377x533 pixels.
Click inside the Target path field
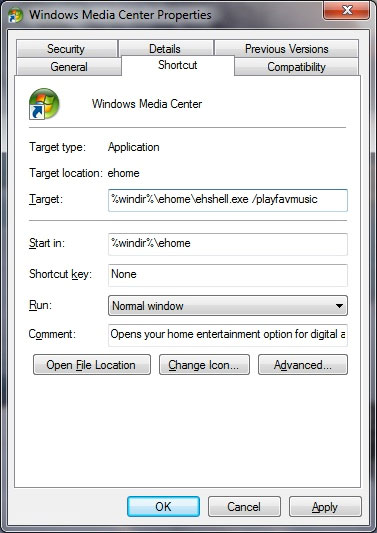(x=228, y=200)
